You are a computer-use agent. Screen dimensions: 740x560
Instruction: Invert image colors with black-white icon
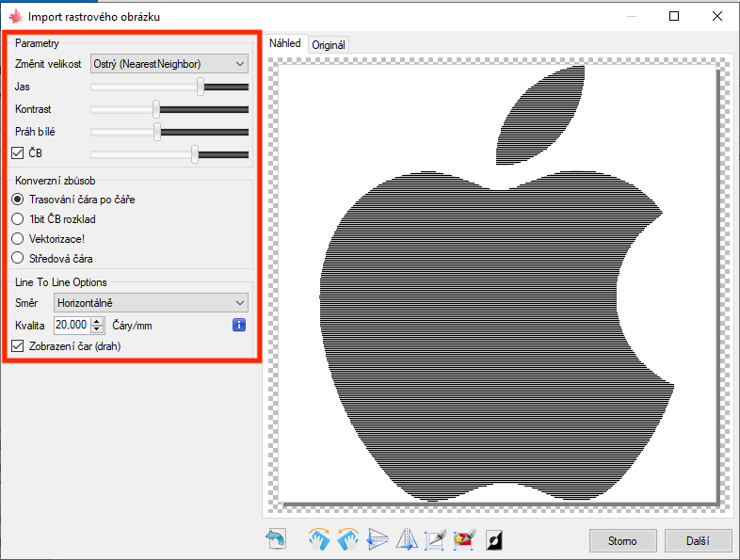pyautogui.click(x=493, y=539)
